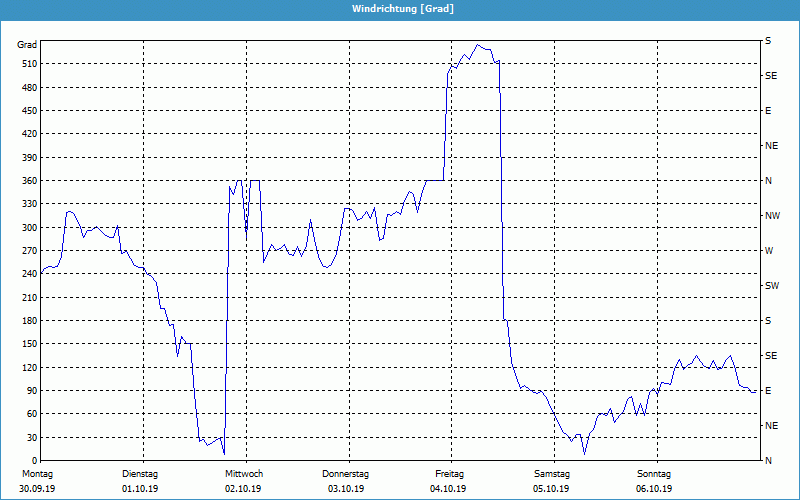The height and width of the screenshot is (500, 800).
Task: Click the 'Freitag' day label
Action: [x=449, y=474]
